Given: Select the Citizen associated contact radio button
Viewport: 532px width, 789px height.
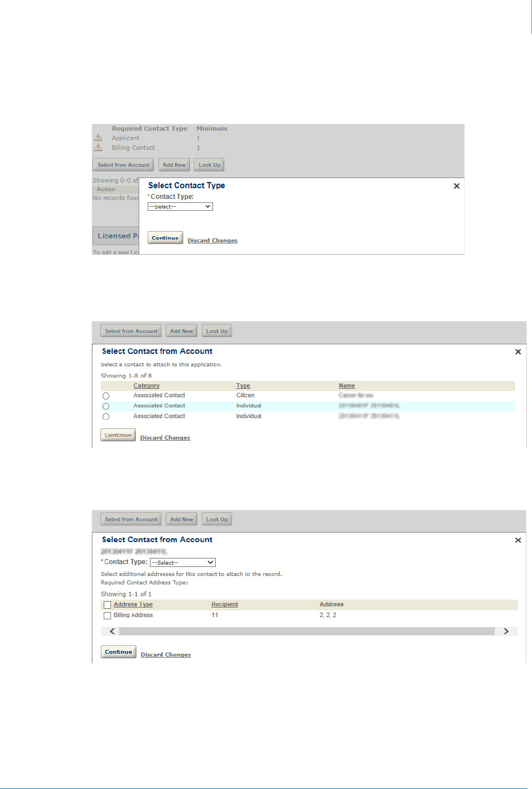Looking at the screenshot, I should (x=106, y=396).
